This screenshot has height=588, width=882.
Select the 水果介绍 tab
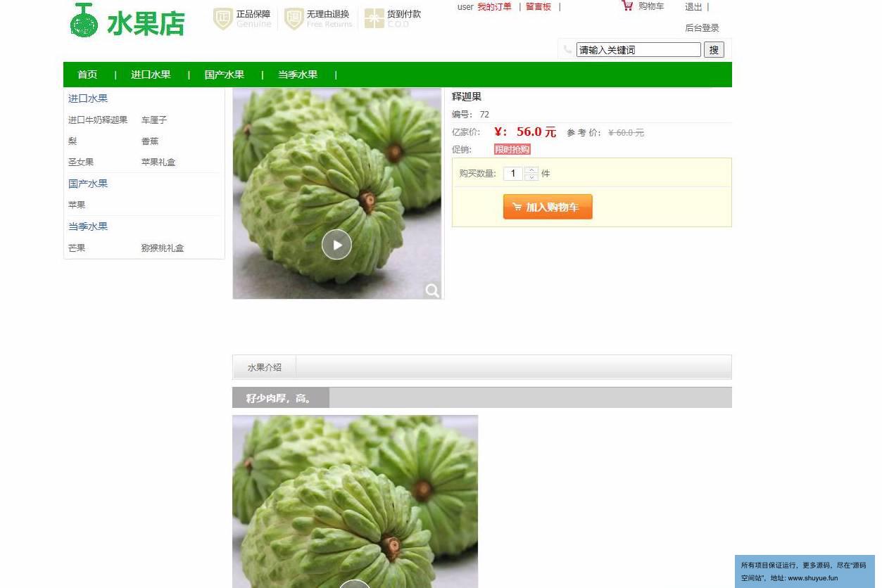(265, 367)
